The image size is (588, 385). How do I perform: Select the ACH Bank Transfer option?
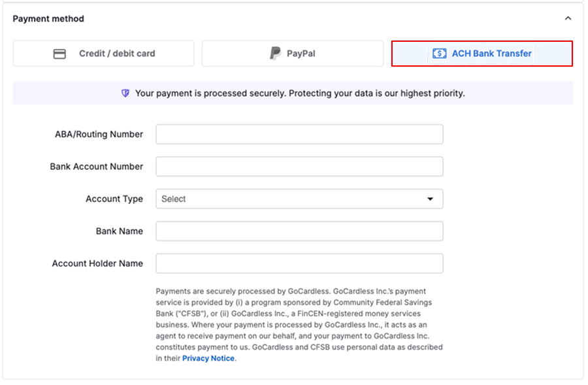482,54
